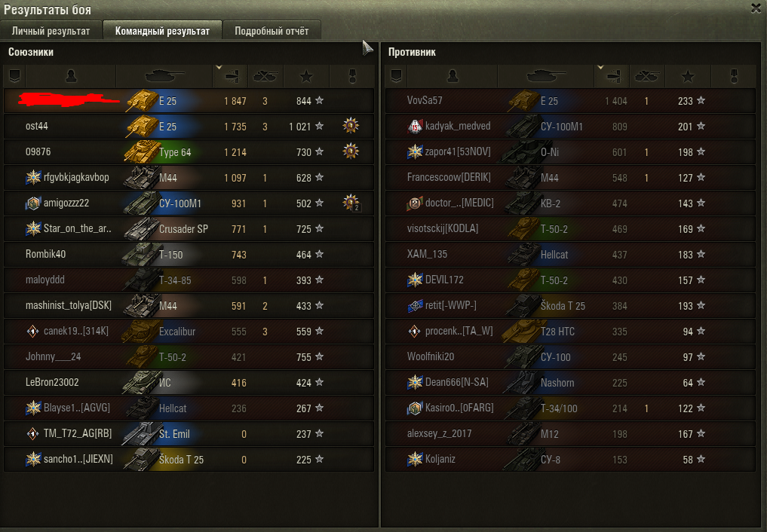Click 09876's medal icon
The height and width of the screenshot is (532, 767).
(351, 151)
